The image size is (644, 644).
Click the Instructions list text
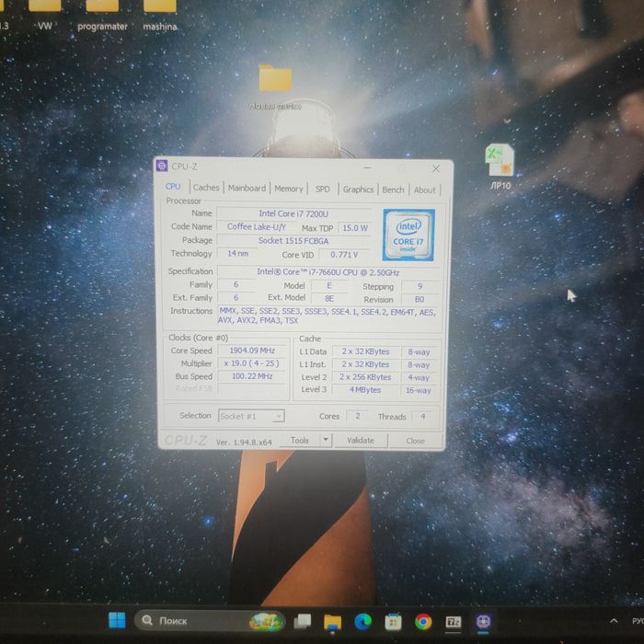pos(327,316)
